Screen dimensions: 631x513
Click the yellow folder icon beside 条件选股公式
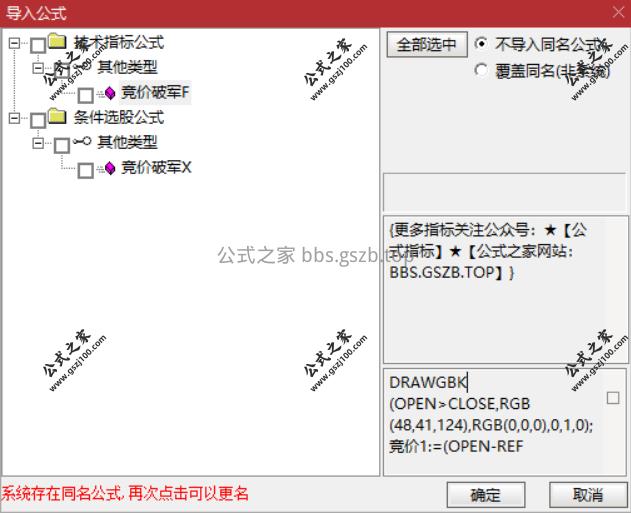pyautogui.click(x=57, y=116)
